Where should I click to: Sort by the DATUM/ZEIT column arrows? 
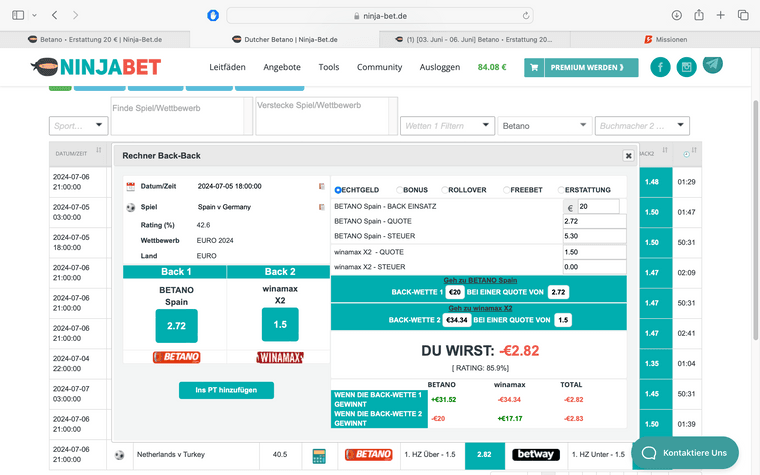(x=99, y=150)
